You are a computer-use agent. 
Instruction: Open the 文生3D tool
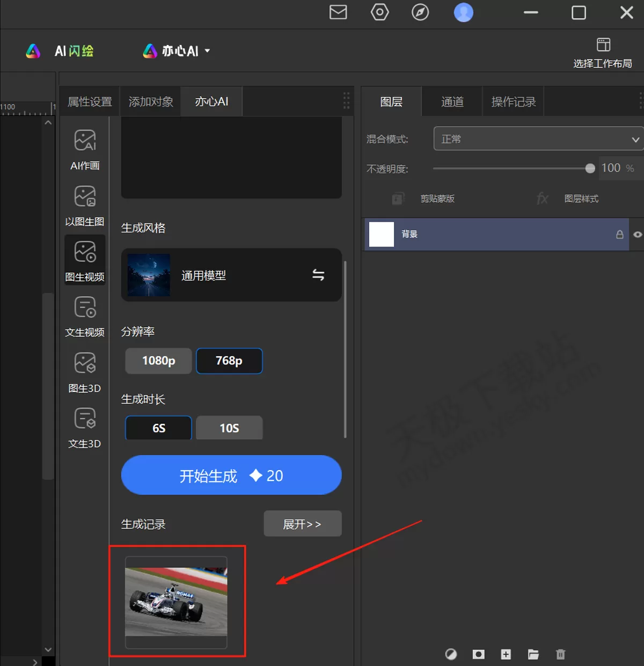pyautogui.click(x=85, y=428)
